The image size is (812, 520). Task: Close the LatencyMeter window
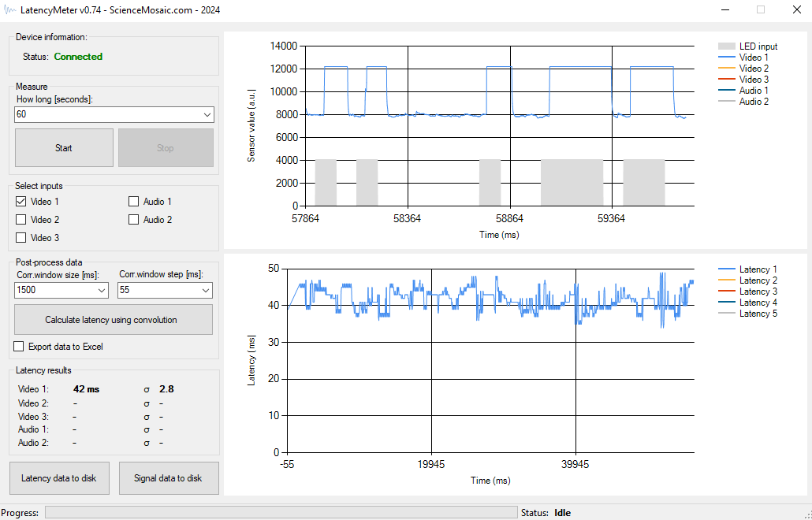point(796,9)
